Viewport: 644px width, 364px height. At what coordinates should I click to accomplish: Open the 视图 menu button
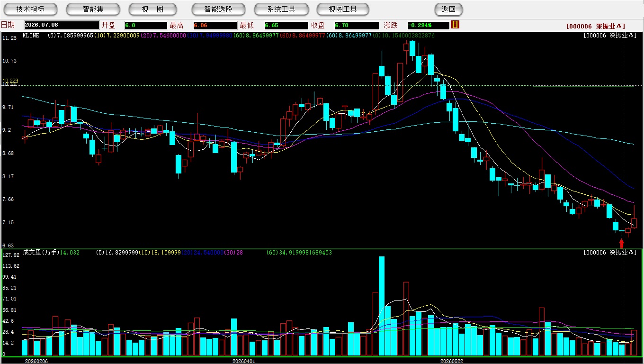pos(152,9)
